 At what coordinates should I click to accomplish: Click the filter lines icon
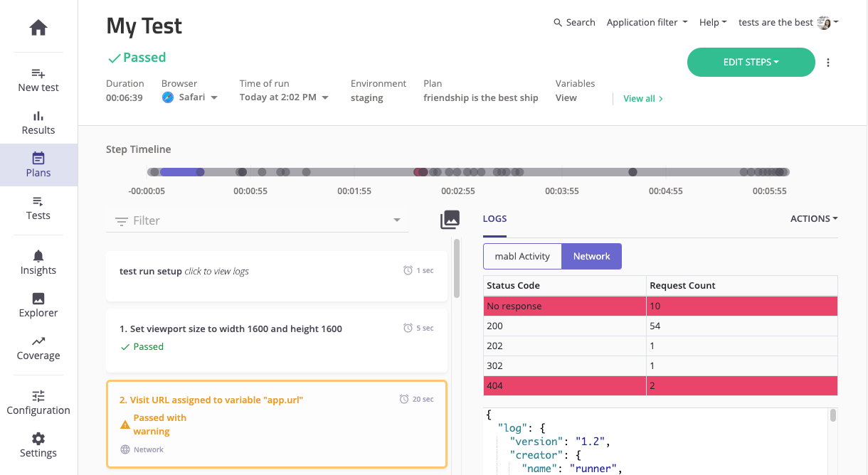pyautogui.click(x=122, y=221)
